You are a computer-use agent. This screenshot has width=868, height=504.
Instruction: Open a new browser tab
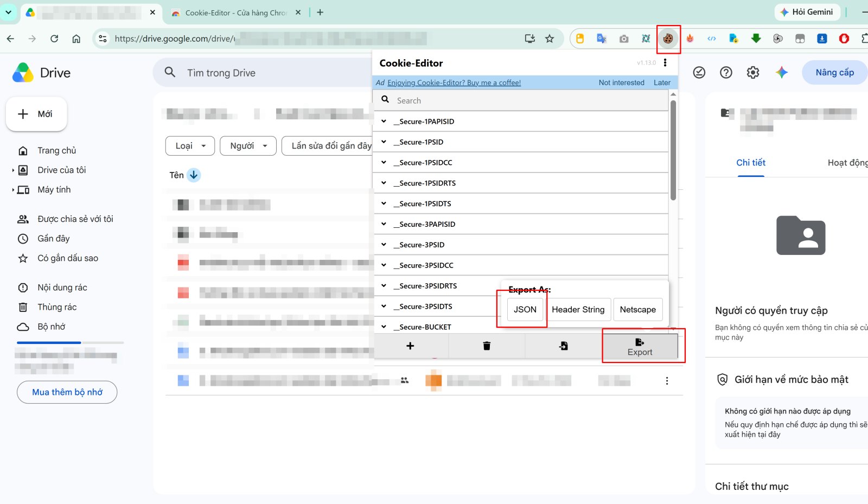pyautogui.click(x=320, y=12)
